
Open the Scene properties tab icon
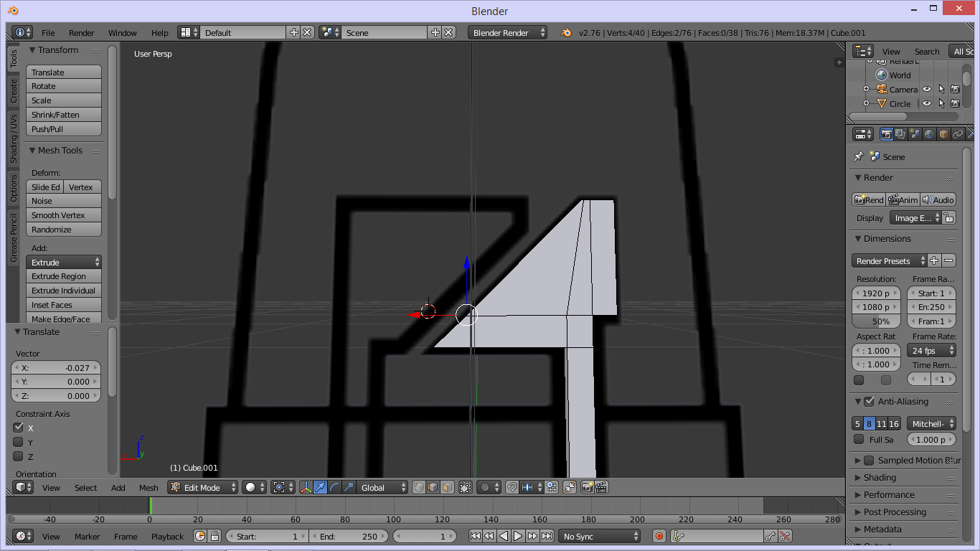915,134
